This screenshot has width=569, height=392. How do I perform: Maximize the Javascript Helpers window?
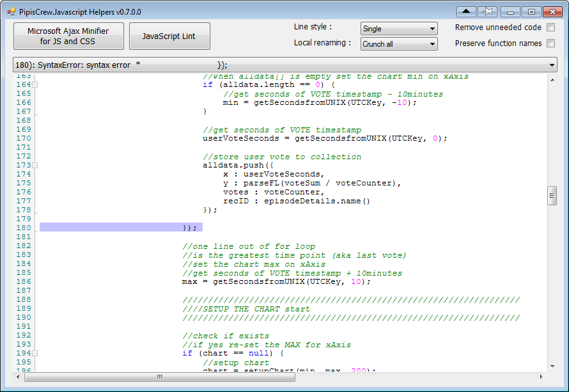[531, 12]
